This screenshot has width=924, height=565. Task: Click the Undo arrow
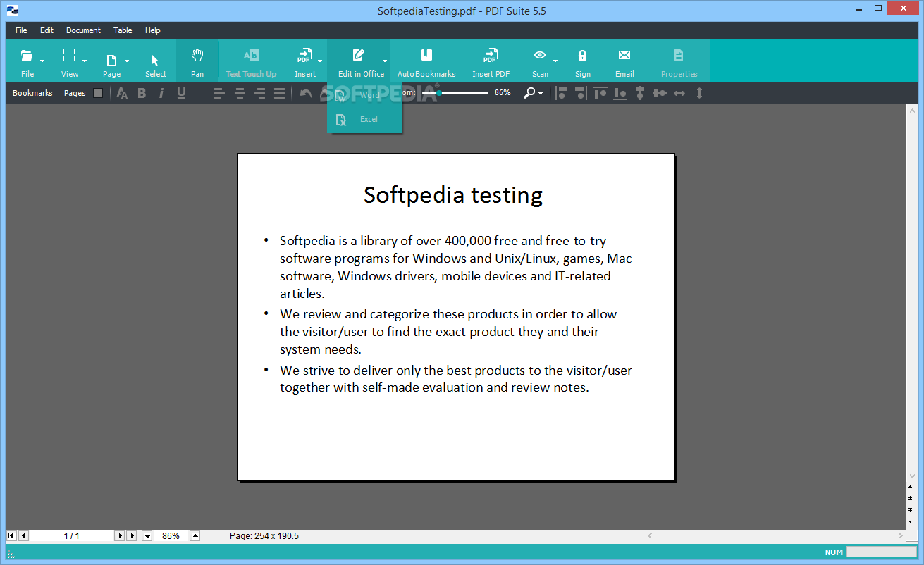(306, 93)
